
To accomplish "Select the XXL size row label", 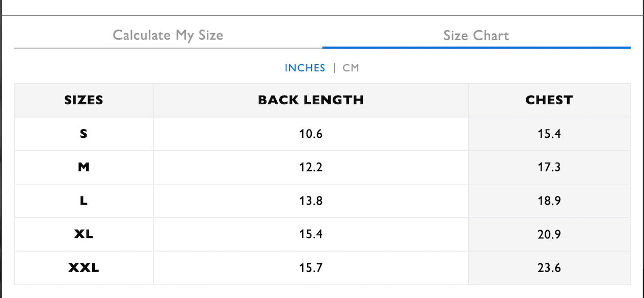I will pos(84,267).
